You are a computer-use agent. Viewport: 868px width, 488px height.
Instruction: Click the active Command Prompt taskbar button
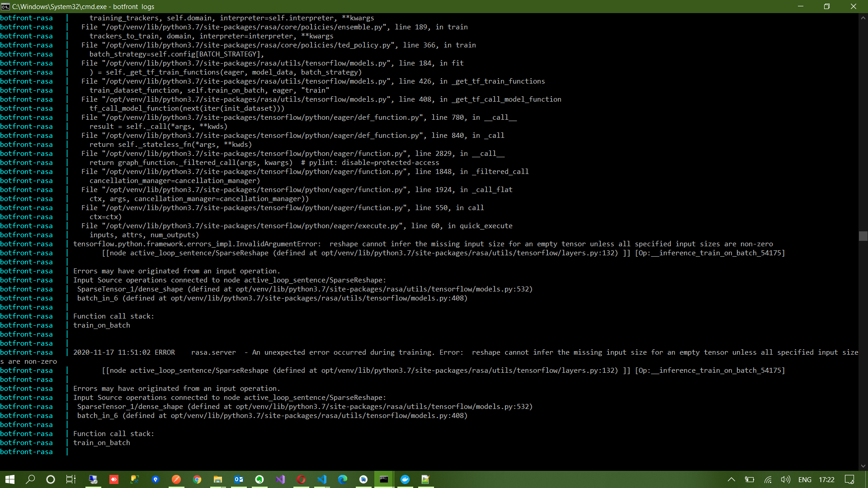click(384, 479)
